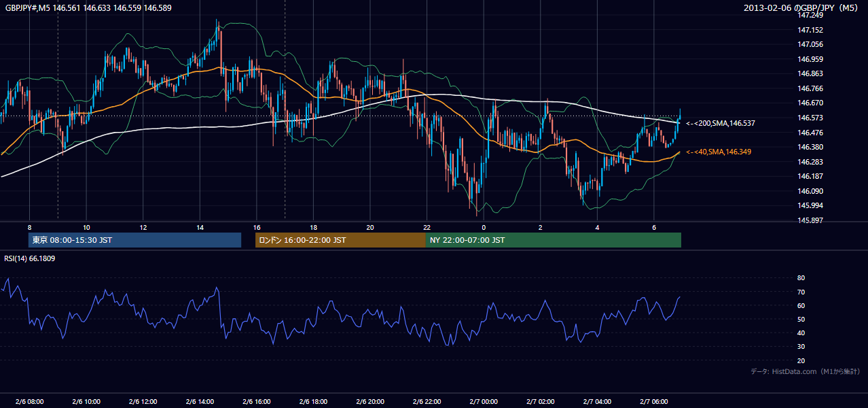Image resolution: width=868 pixels, height=408 pixels.
Task: Click hour label 22 under the price chart
Action: pos(427,227)
